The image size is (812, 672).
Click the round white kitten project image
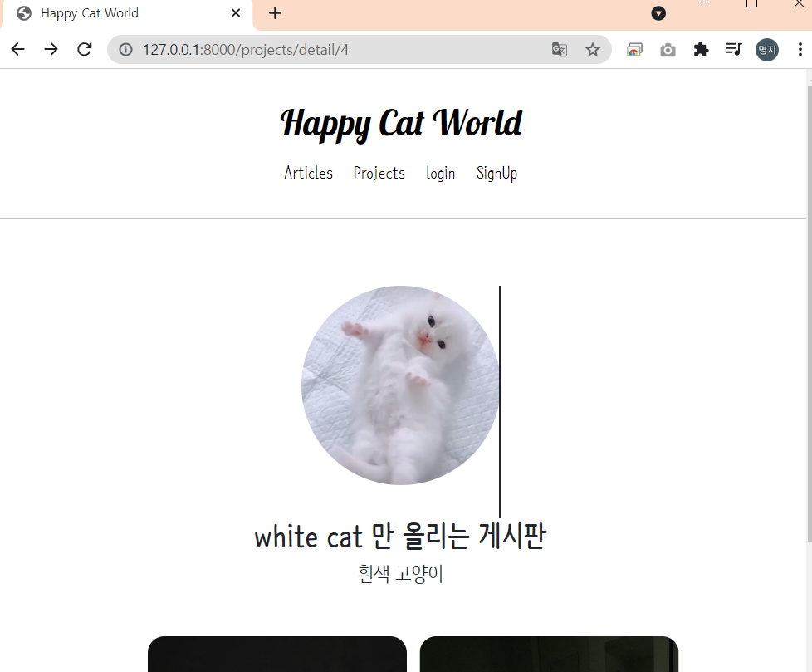(x=400, y=385)
